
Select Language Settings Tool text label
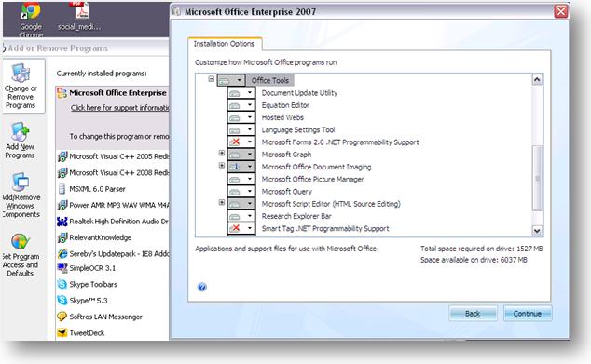(x=298, y=129)
